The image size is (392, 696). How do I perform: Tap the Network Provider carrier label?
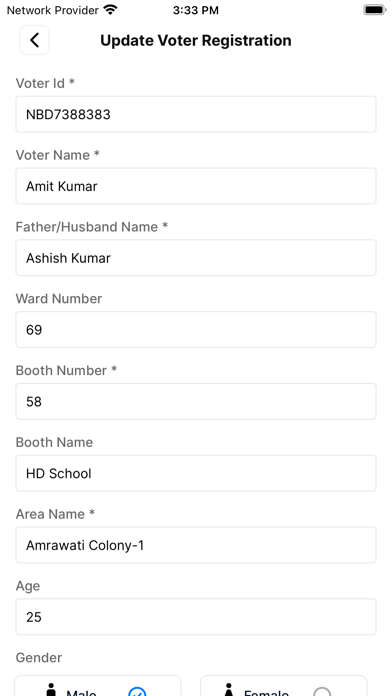coord(52,10)
